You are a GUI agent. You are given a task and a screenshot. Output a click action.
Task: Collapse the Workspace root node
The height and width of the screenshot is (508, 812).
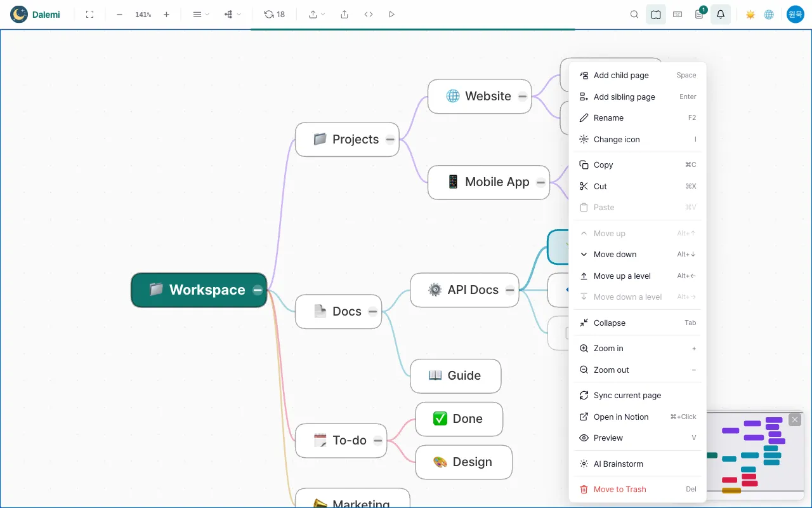click(258, 290)
